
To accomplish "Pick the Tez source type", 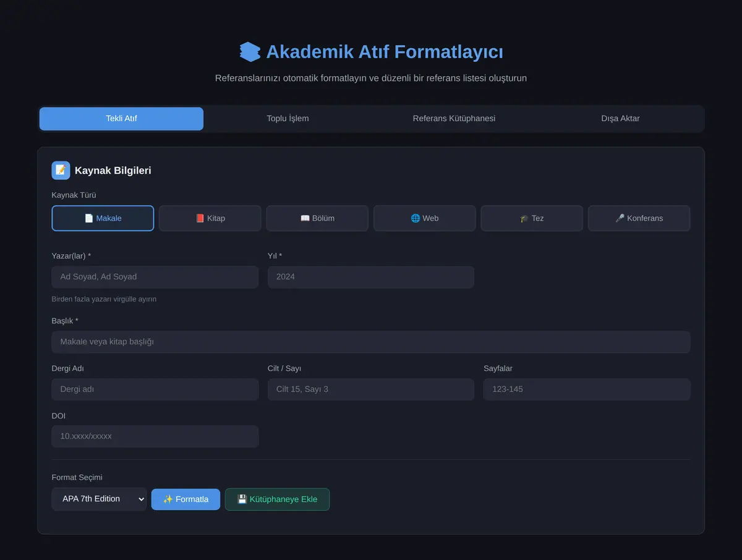I will coord(532,218).
